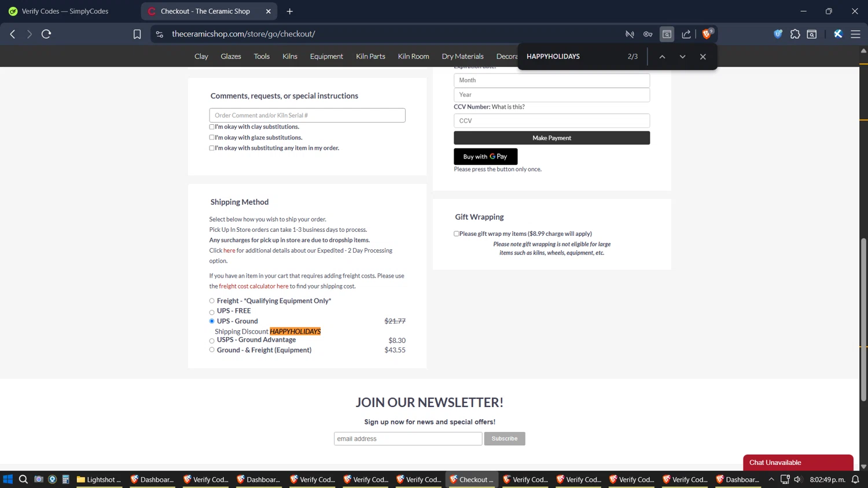
Task: Click What is this? CCV help link
Action: tap(508, 107)
